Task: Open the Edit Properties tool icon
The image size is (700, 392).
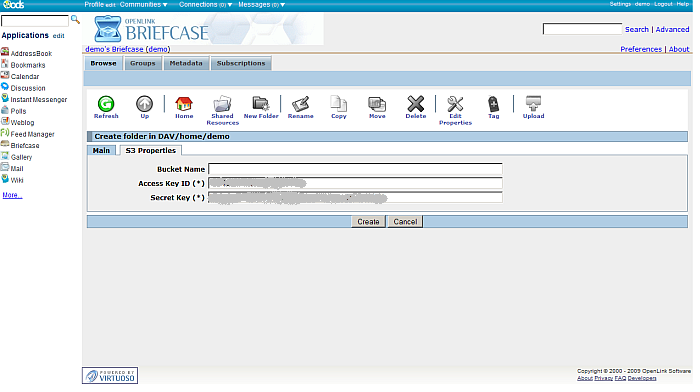Action: (x=455, y=104)
